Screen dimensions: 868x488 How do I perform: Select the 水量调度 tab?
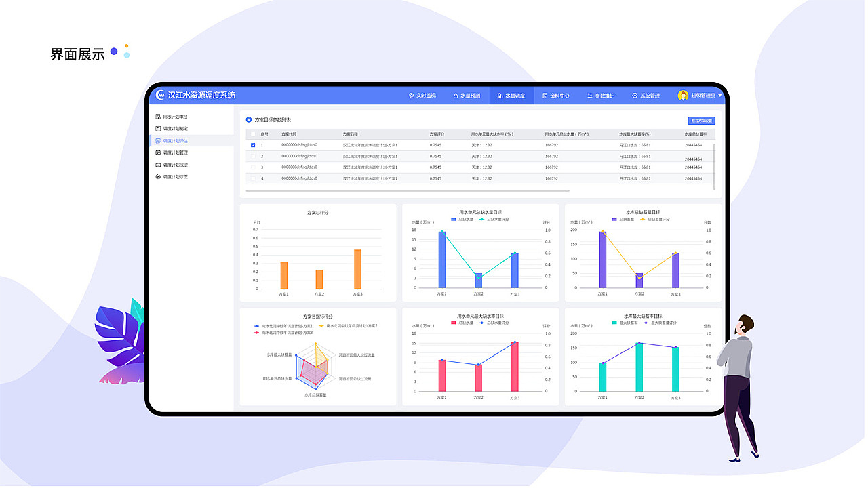click(x=511, y=96)
